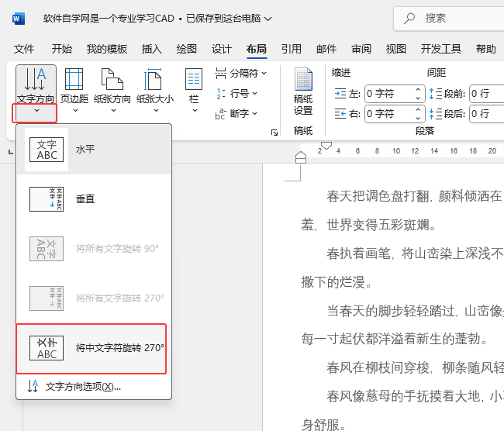Viewport: 504px width, 431px height.
Task: Click the text "每一寸起伏都洋溢着新生的蓬勃"
Action: pyautogui.click(x=391, y=339)
